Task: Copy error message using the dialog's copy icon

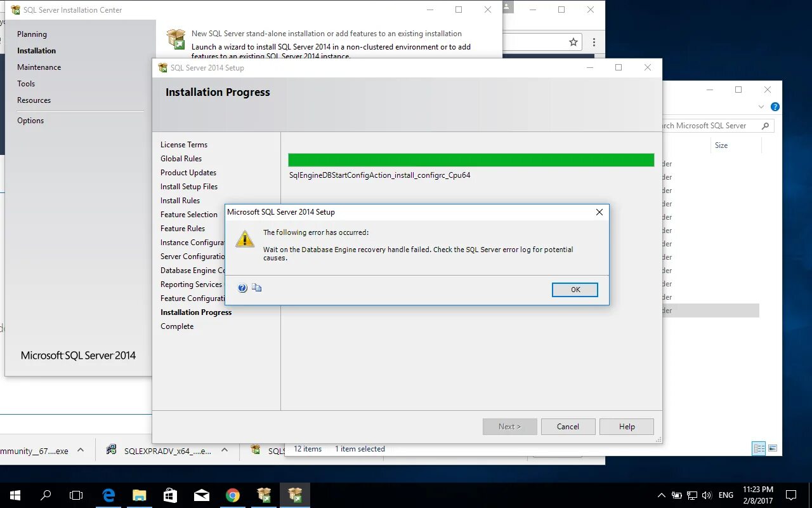Action: [257, 288]
